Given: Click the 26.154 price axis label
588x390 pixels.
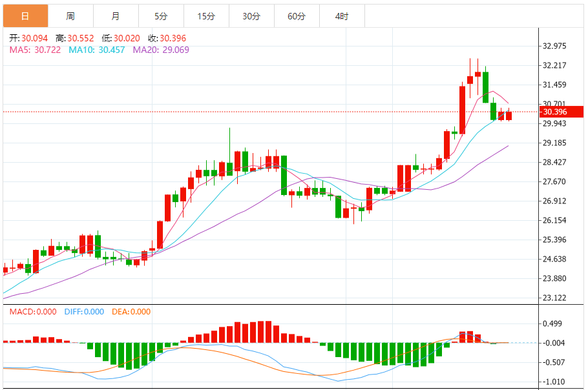Looking at the screenshot, I should pyautogui.click(x=554, y=220).
